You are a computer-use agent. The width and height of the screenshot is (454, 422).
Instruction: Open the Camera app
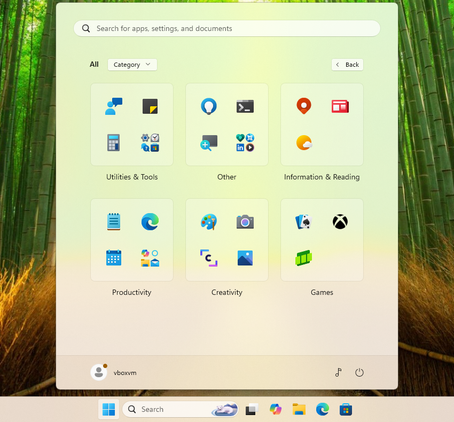(245, 222)
